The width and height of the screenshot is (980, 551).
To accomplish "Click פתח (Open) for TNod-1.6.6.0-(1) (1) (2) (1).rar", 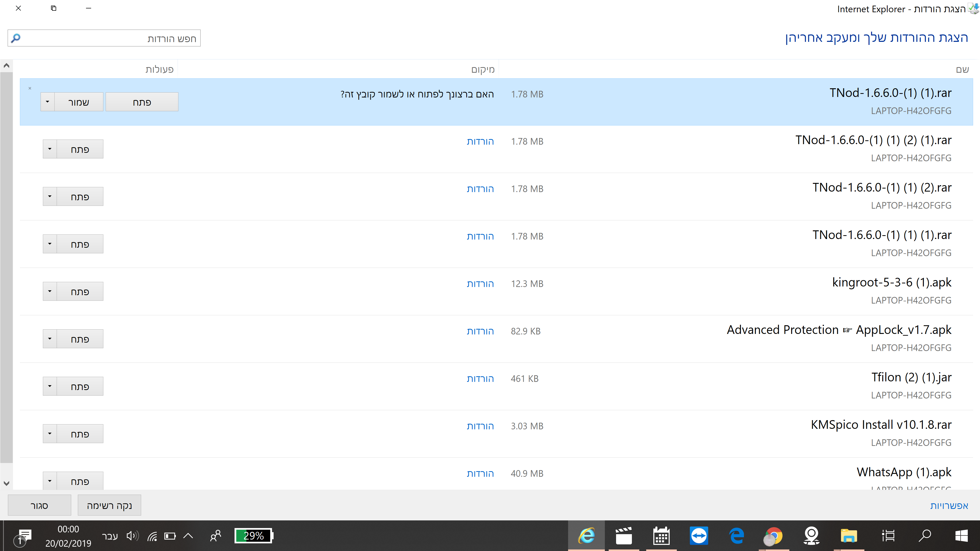I will (x=80, y=149).
